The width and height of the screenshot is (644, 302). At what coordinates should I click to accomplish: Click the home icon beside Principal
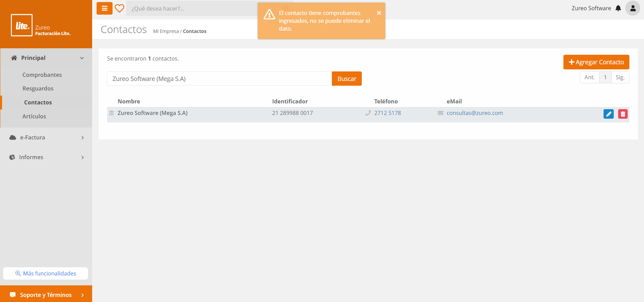click(14, 58)
